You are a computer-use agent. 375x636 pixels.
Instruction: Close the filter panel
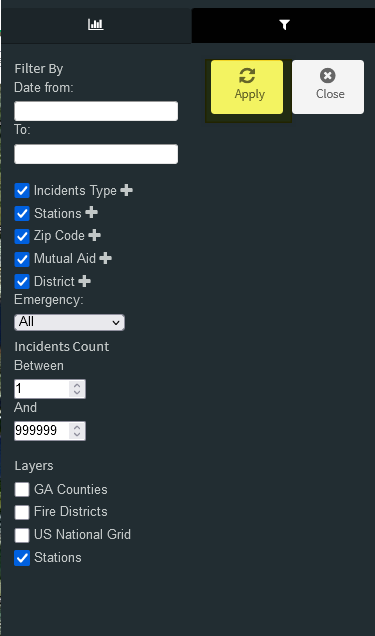(x=328, y=87)
